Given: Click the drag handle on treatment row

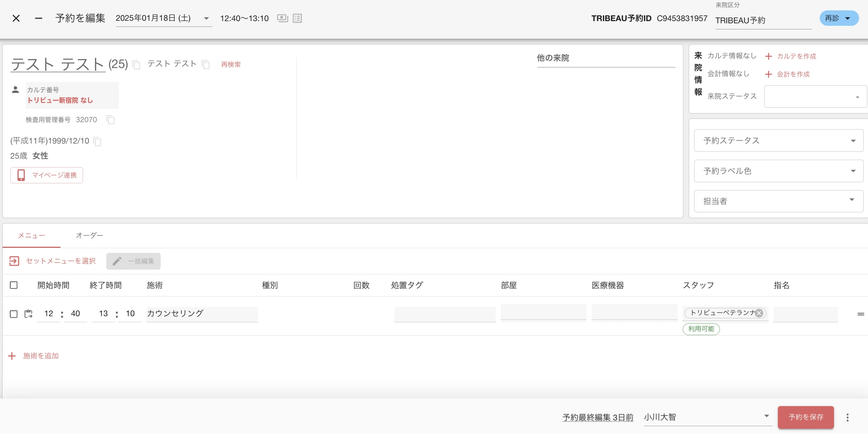Looking at the screenshot, I should (860, 314).
